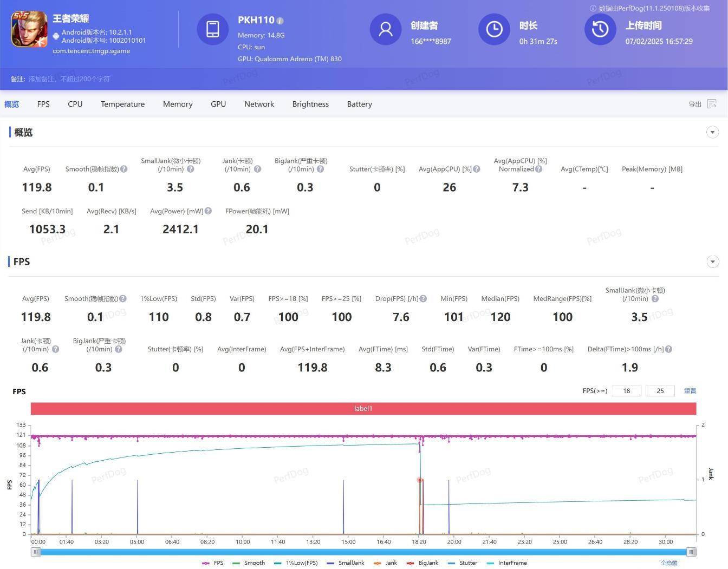Click the 重置 reset link
The height and width of the screenshot is (569, 728).
coord(690,391)
